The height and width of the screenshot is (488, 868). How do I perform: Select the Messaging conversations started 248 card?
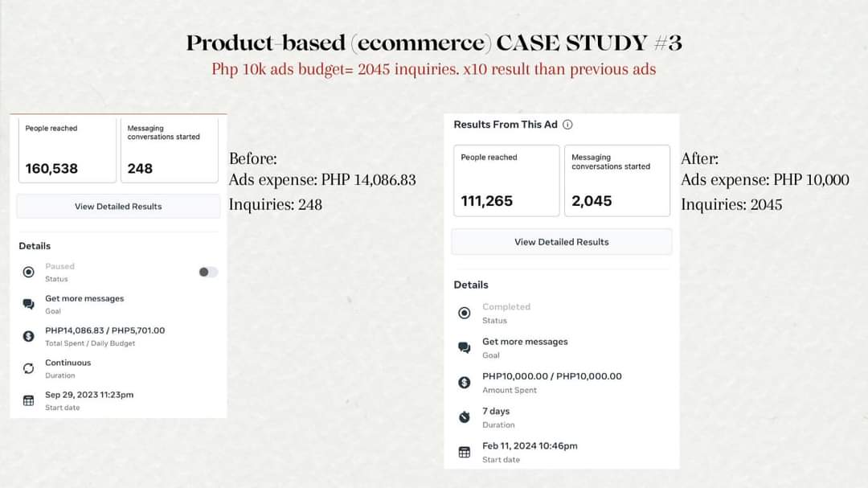click(170, 150)
